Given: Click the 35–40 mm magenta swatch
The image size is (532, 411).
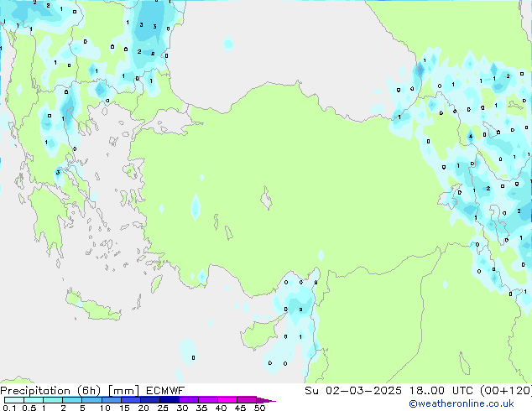Looking at the screenshot, I should pyautogui.click(x=207, y=400).
